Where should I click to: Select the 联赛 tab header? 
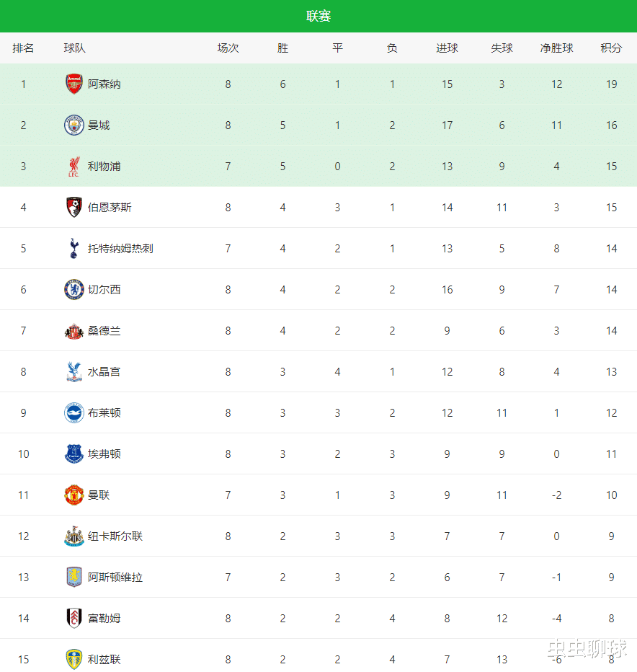318,16
